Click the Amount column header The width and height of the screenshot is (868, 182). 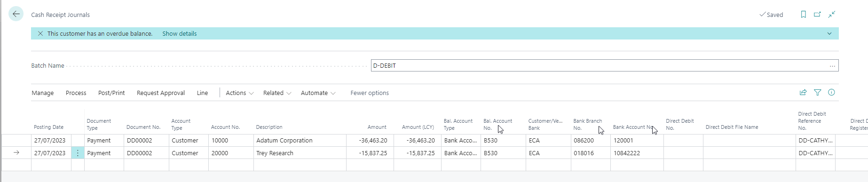click(377, 127)
